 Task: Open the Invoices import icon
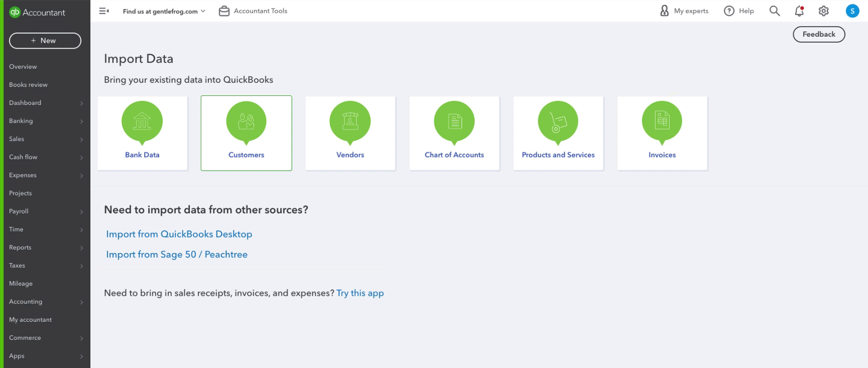662,123
